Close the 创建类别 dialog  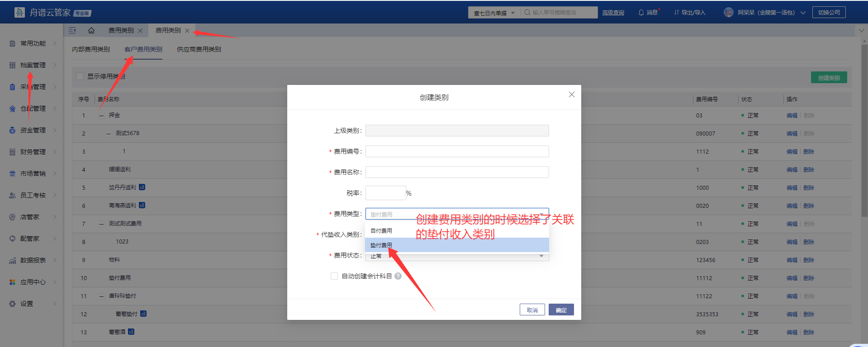coord(572,94)
